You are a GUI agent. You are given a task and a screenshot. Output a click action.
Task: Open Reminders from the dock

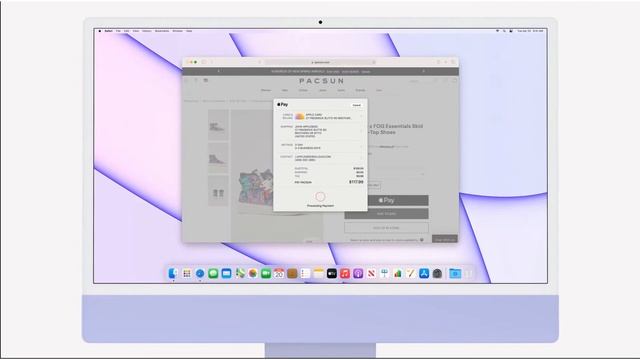(305, 273)
